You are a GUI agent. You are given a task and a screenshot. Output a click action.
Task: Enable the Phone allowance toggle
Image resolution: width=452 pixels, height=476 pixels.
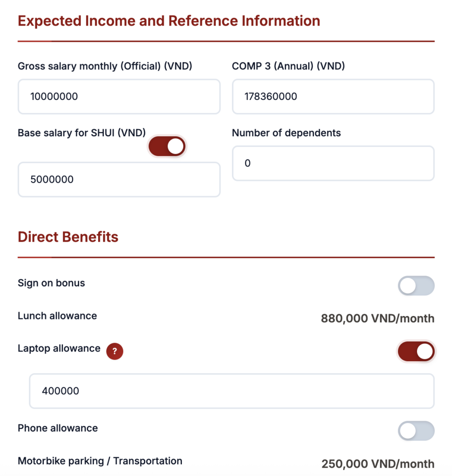click(x=416, y=431)
